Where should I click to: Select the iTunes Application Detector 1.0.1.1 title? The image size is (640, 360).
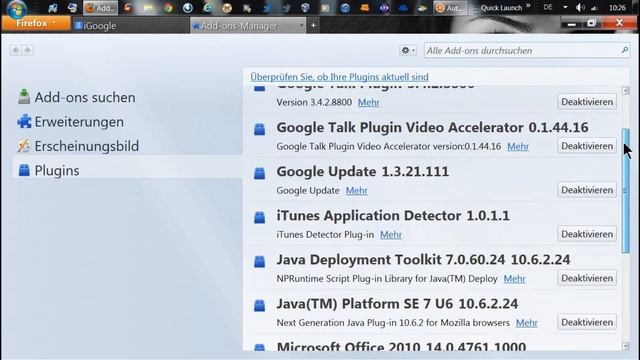(393, 216)
